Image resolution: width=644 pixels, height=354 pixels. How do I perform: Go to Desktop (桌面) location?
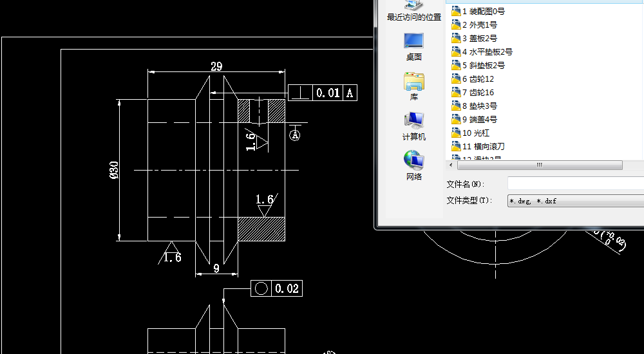(x=414, y=46)
